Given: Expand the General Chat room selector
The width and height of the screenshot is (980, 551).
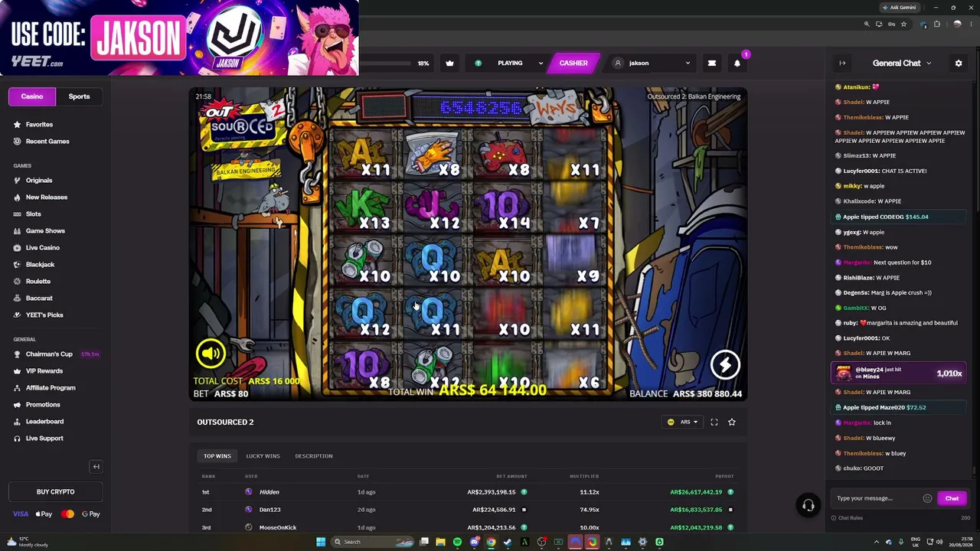Looking at the screenshot, I should [x=902, y=64].
